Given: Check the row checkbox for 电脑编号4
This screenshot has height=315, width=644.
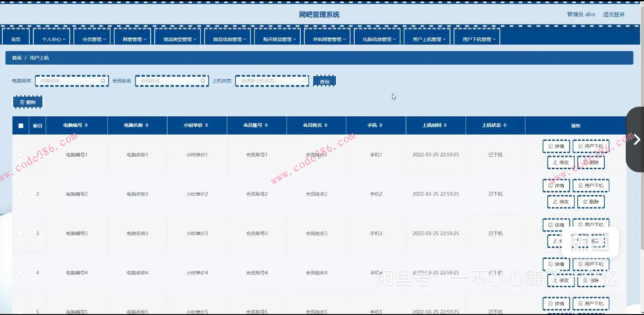Looking at the screenshot, I should click(x=20, y=273).
